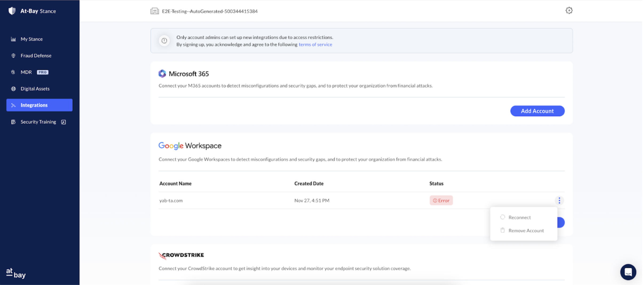Open settings gear icon in header
This screenshot has height=285, width=644.
point(569,10)
